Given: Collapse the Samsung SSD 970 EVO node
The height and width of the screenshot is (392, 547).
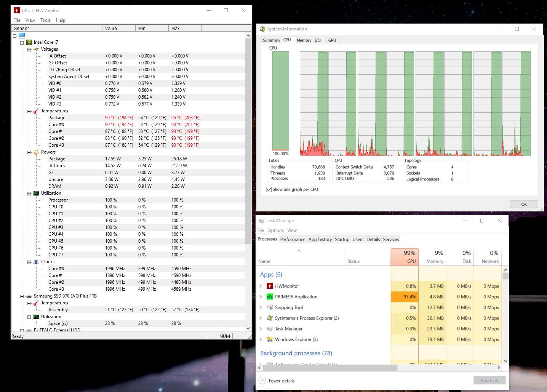Looking at the screenshot, I should (x=22, y=296).
